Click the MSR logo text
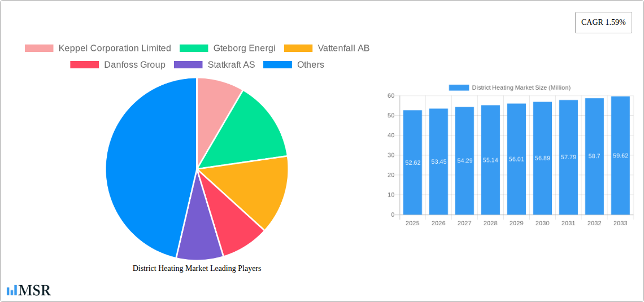Screen dimensions: 644x302 coord(35,291)
